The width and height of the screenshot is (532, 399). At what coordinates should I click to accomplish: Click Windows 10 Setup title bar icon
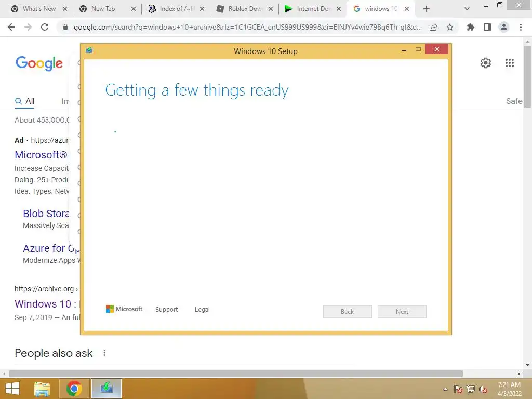point(89,50)
